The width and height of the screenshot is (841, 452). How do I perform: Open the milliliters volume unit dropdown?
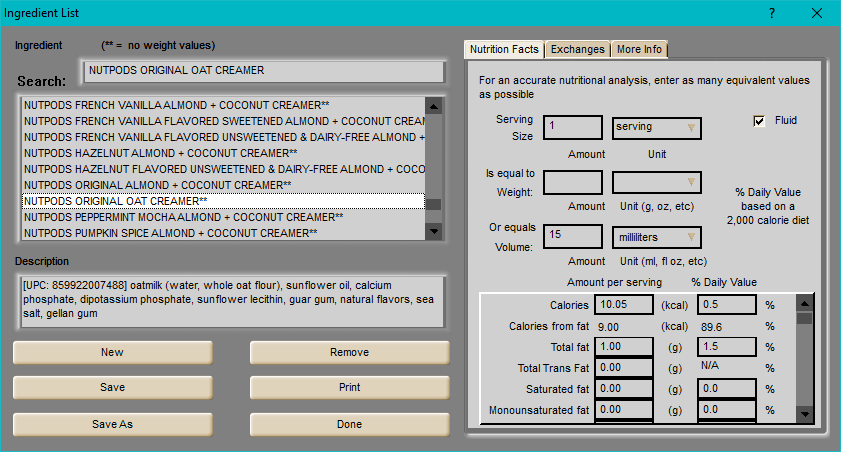656,238
